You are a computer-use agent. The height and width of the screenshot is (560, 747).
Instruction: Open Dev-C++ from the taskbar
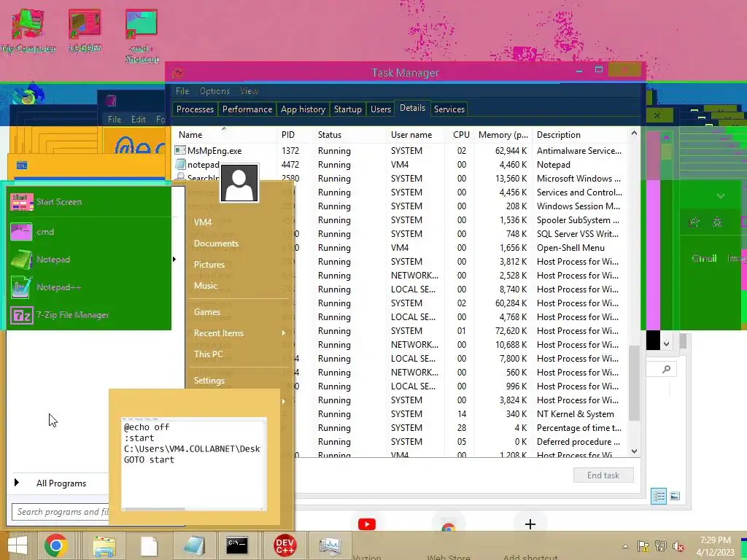(285, 545)
